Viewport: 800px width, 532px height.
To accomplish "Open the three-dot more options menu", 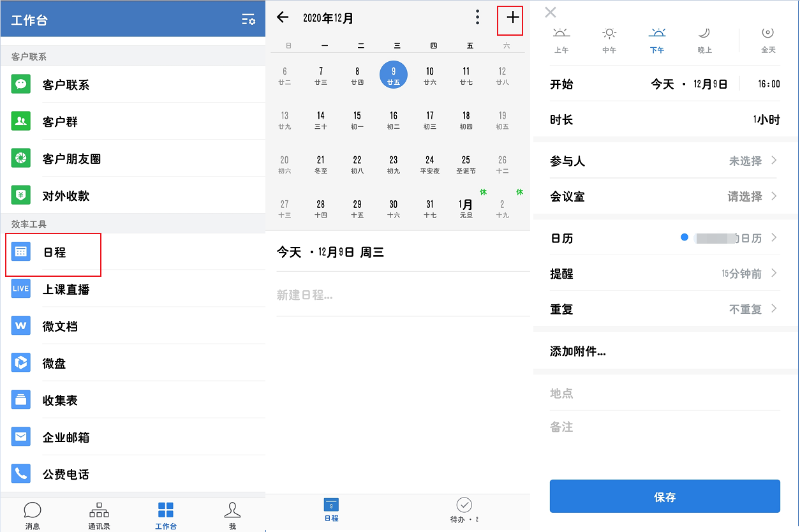I will [x=477, y=18].
